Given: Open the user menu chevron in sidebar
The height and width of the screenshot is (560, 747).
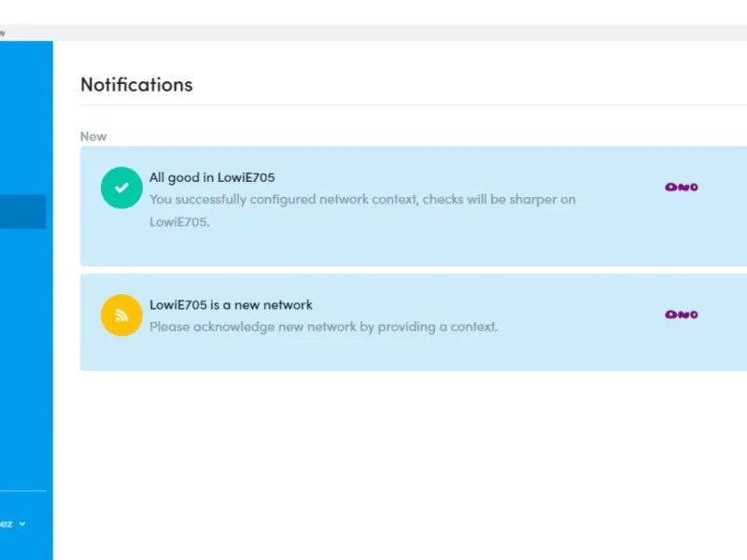Looking at the screenshot, I should (22, 524).
